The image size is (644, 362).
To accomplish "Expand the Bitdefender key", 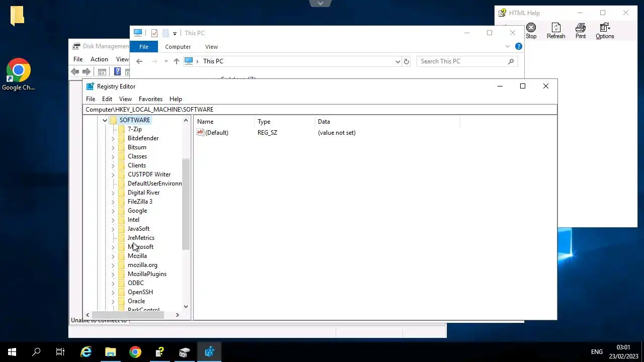I will point(113,138).
